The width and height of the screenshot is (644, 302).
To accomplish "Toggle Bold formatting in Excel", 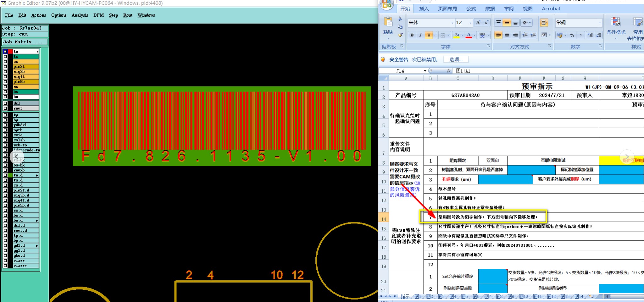I will (x=412, y=35).
